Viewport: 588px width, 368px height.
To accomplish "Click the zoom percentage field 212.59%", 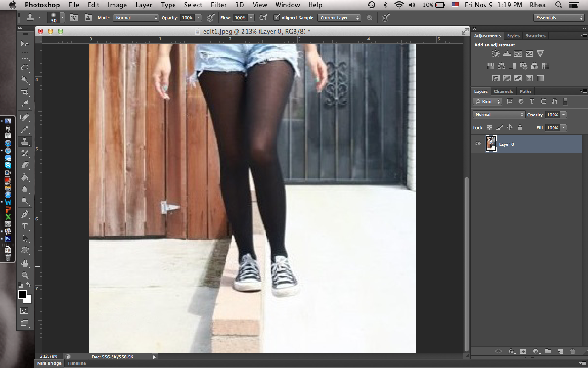I will [x=49, y=356].
